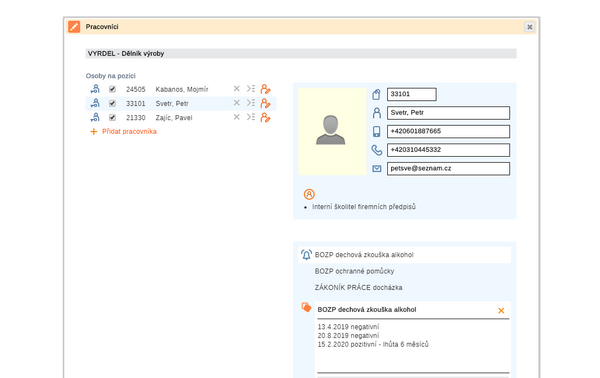Focus the email field petsve@seznam.cz

pyautogui.click(x=448, y=169)
